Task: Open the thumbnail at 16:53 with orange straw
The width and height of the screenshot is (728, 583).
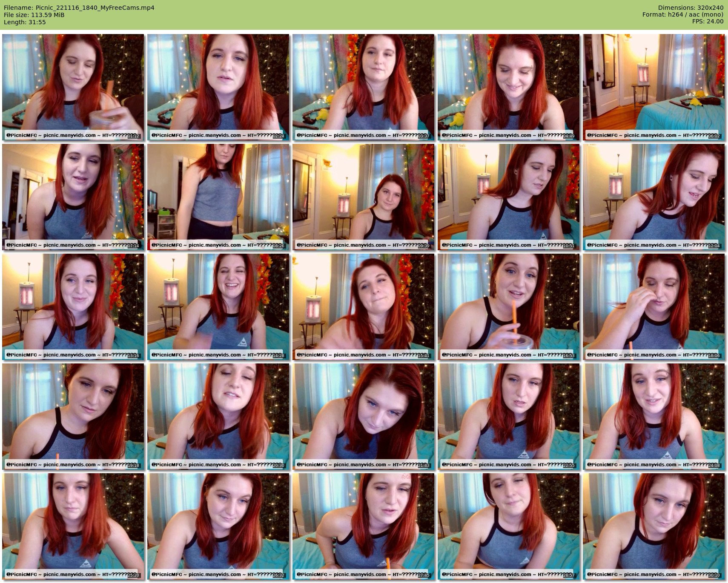Action: [x=508, y=307]
